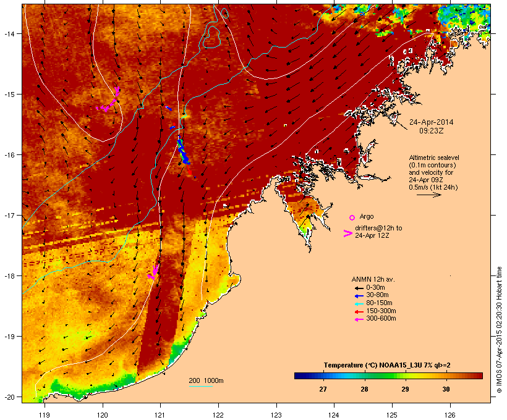
Task: Click the '(0.1m contours)' text
Action: 433,165
